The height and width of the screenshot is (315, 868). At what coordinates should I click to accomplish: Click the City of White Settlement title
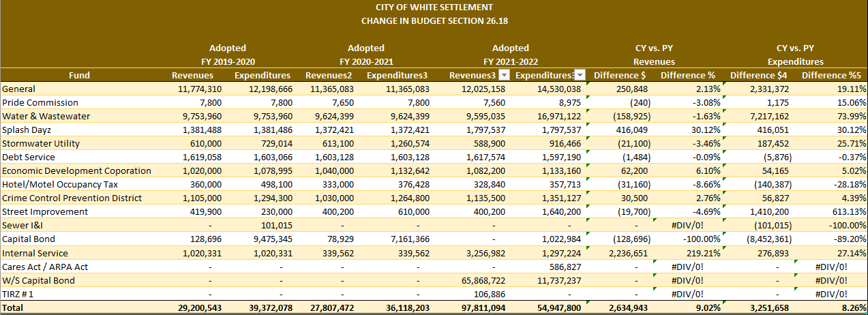pyautogui.click(x=434, y=7)
